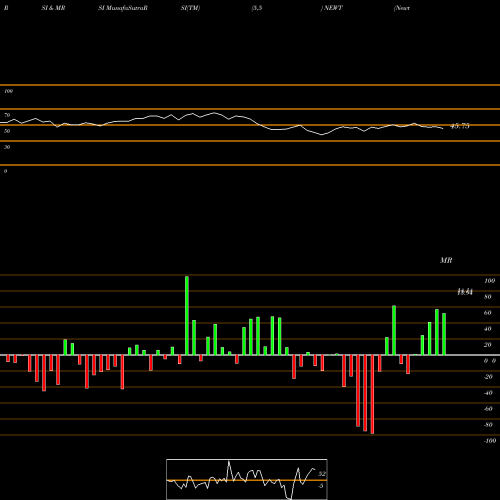Screen dimensions: 500x500
Task: Click the last green bar on the right
Action: click(444, 334)
